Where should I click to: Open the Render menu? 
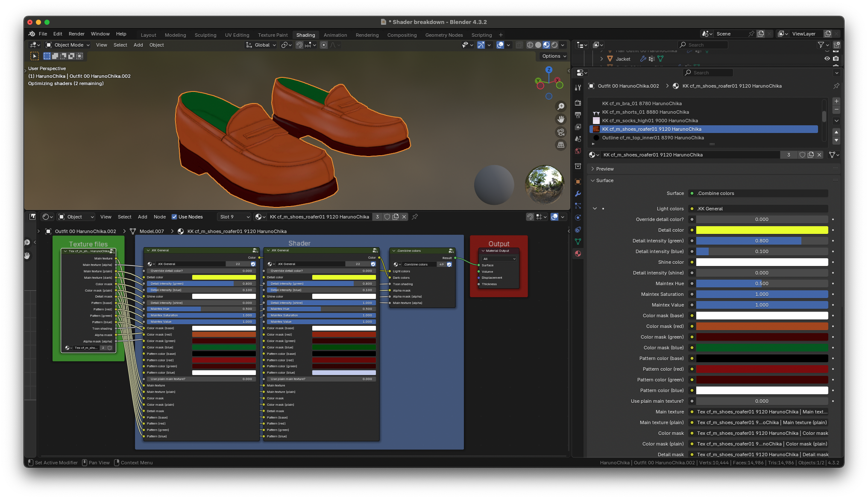click(x=76, y=34)
